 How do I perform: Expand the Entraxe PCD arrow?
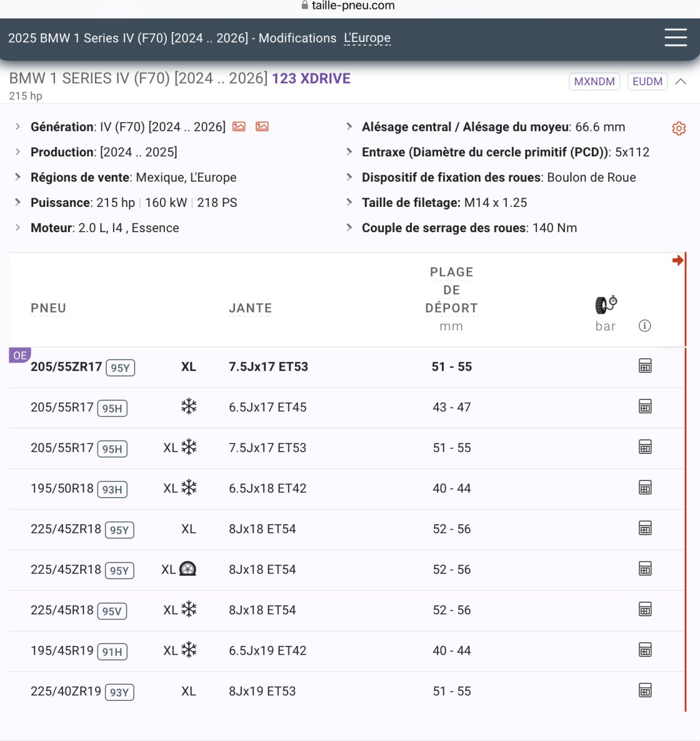tap(349, 152)
